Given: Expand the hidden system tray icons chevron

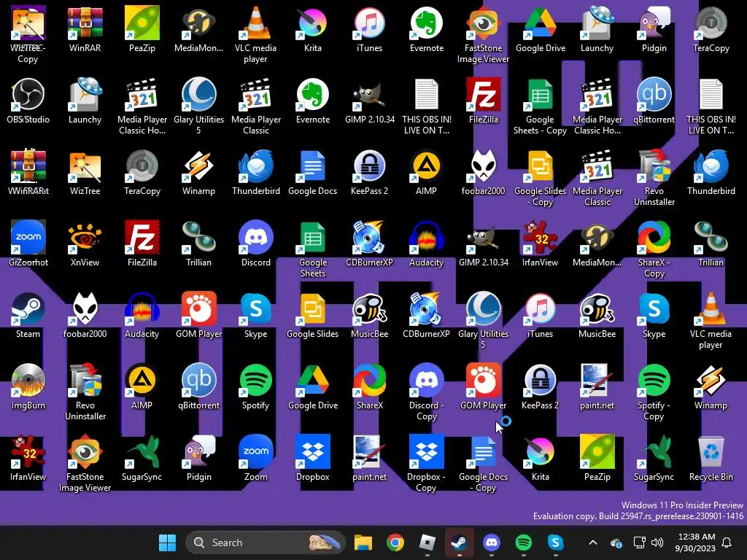Looking at the screenshot, I should 592,542.
